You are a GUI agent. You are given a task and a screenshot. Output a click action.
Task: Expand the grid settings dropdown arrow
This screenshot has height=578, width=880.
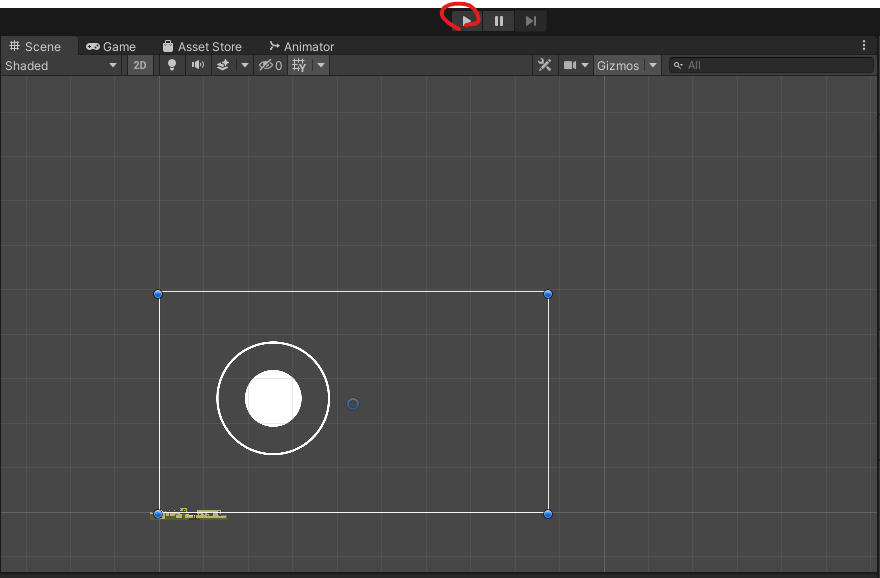(321, 66)
